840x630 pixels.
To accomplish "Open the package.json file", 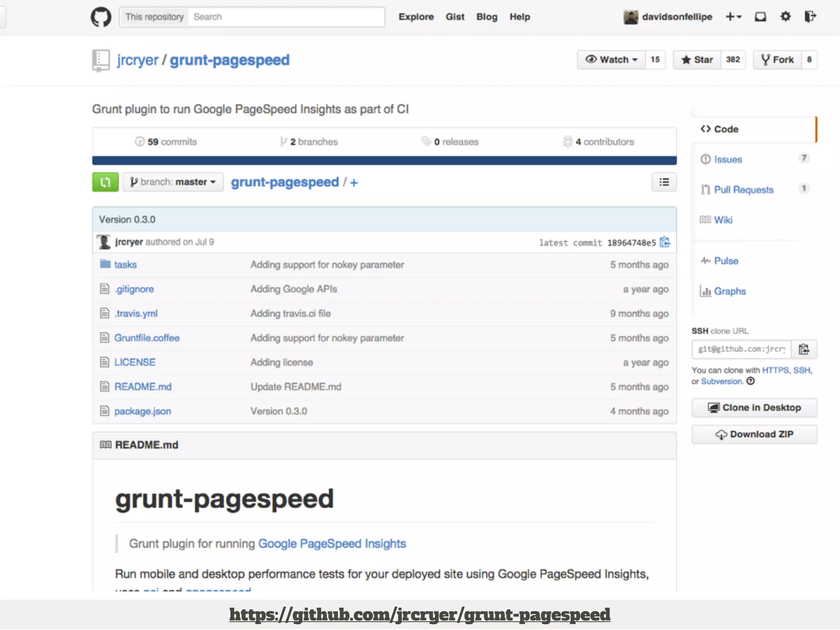I will [142, 411].
